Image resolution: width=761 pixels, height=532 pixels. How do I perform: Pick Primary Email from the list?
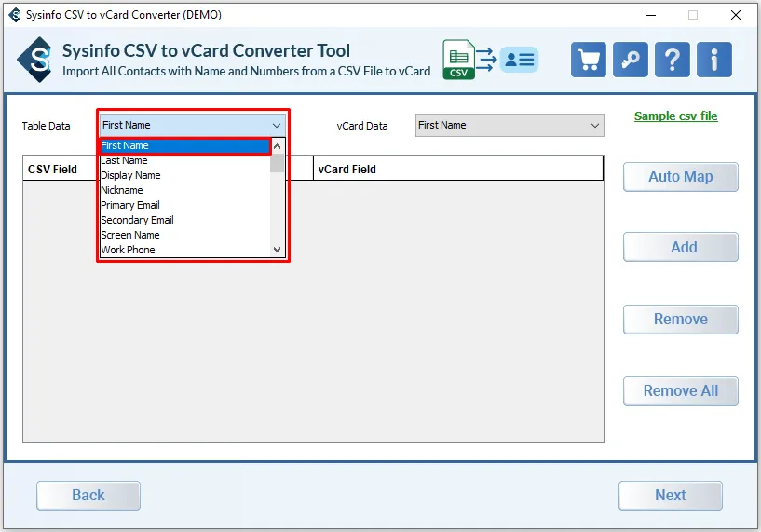(185, 205)
